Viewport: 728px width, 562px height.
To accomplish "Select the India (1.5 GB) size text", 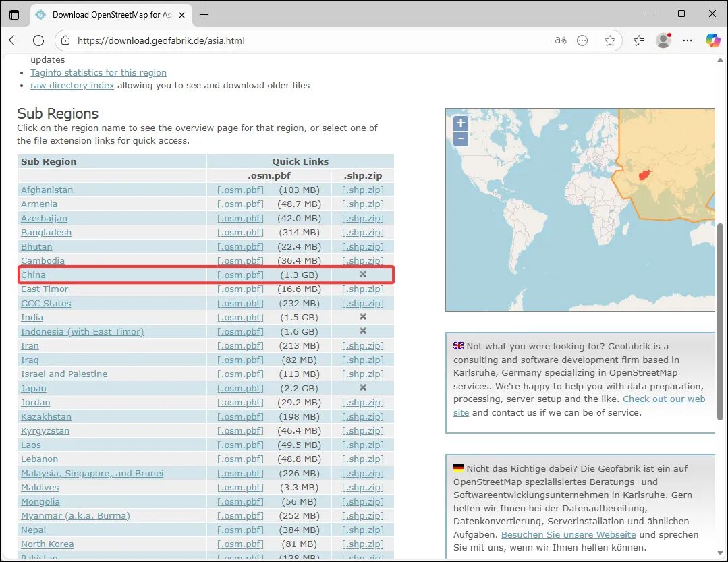I will [x=300, y=317].
